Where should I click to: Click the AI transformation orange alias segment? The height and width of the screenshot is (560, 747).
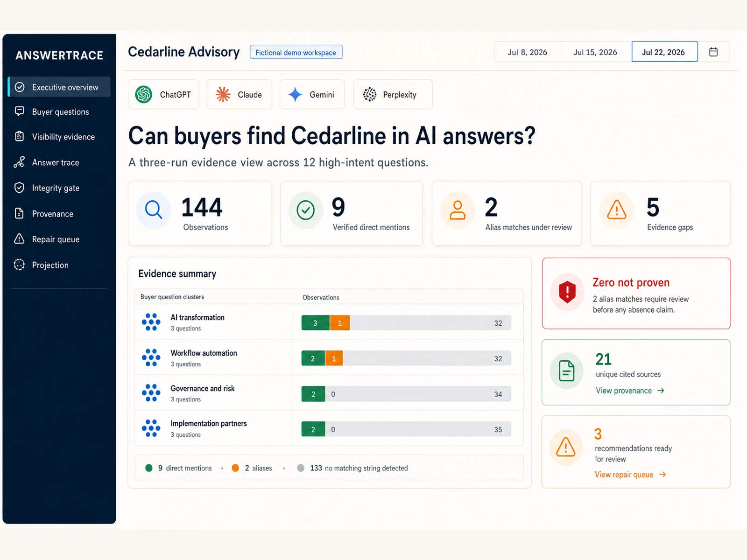(340, 323)
